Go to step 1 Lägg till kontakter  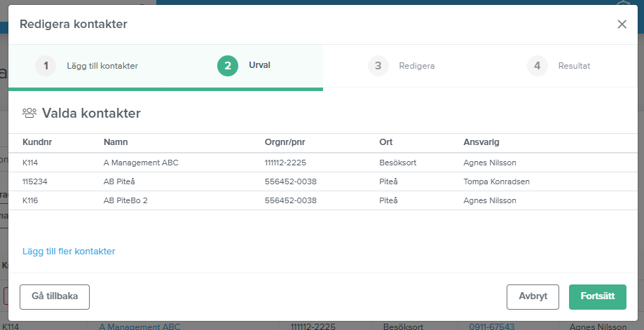pyautogui.click(x=87, y=66)
